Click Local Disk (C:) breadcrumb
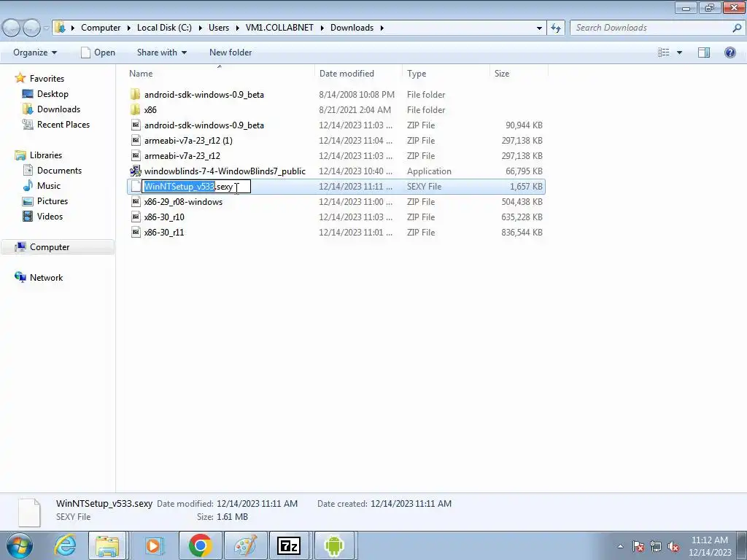Image resolution: width=747 pixels, height=560 pixels. pos(164,28)
